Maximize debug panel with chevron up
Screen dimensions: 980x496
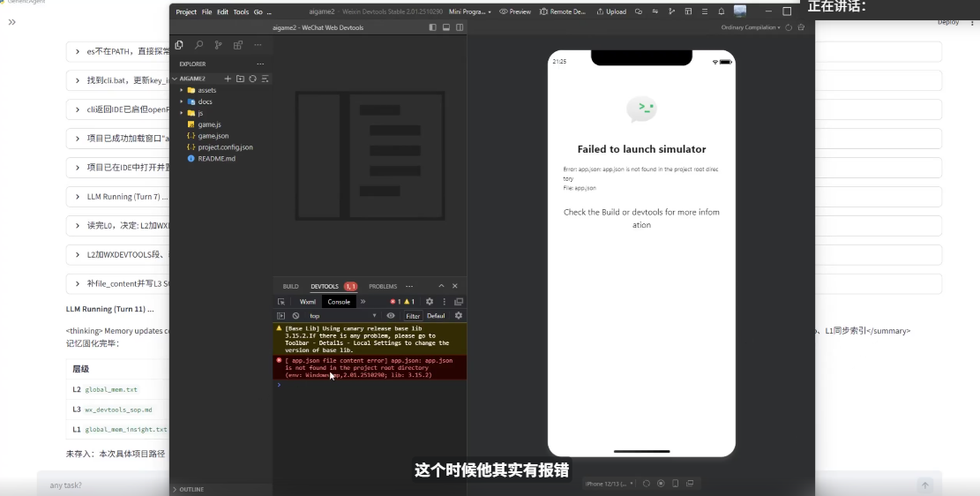[441, 286]
